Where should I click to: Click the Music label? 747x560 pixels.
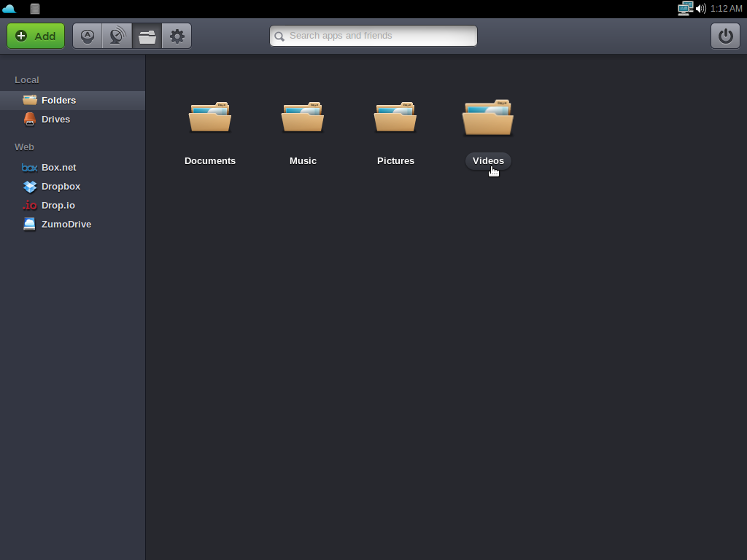[x=303, y=161]
